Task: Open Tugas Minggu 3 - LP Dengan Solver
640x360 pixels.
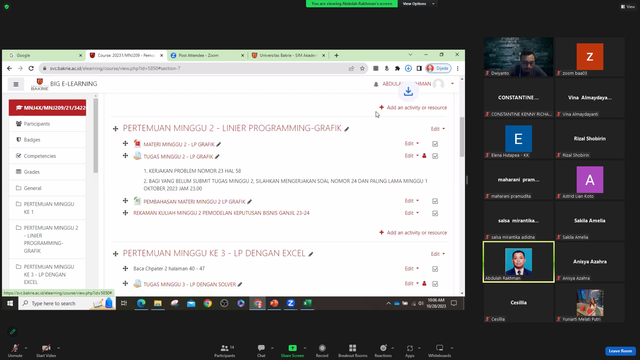Action: point(189,284)
